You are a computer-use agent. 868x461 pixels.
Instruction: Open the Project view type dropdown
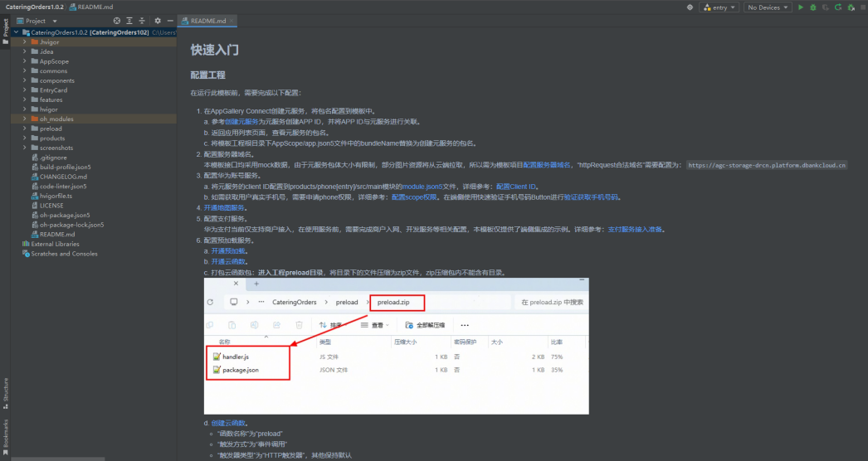point(55,20)
